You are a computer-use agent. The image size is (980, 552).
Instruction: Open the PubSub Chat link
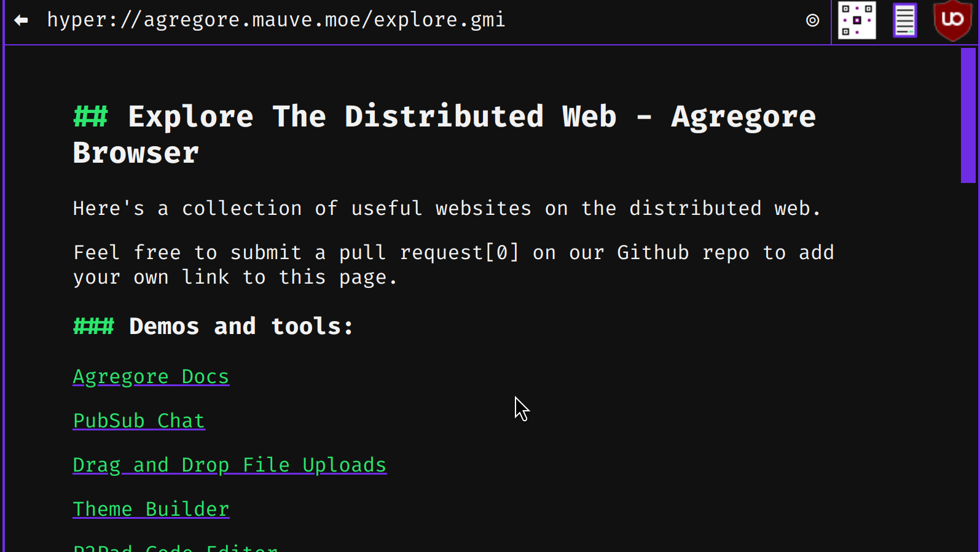[139, 421]
